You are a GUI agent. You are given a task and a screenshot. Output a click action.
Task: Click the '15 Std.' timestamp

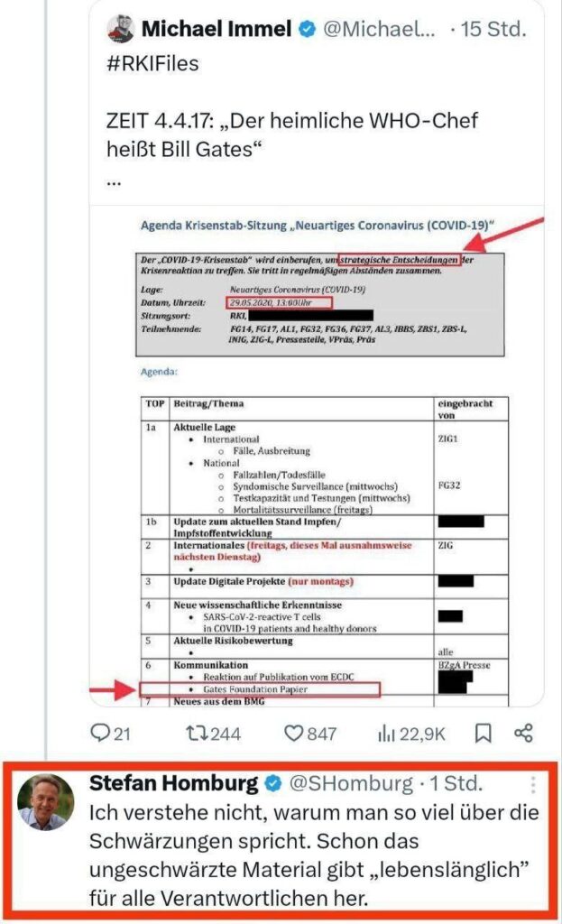[x=493, y=30]
